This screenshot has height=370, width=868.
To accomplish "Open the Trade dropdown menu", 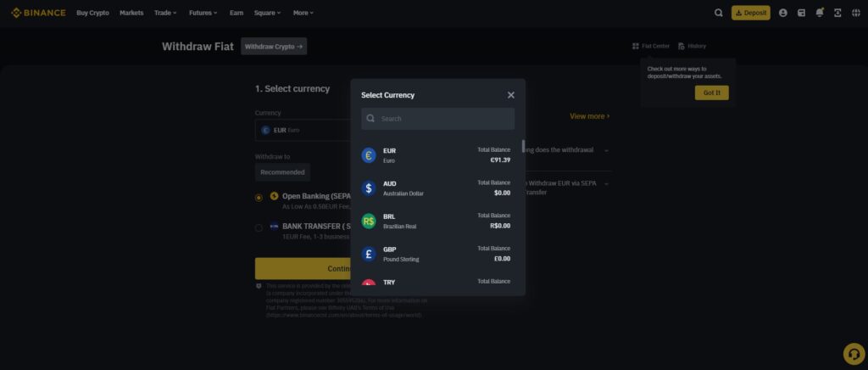I will pyautogui.click(x=165, y=13).
